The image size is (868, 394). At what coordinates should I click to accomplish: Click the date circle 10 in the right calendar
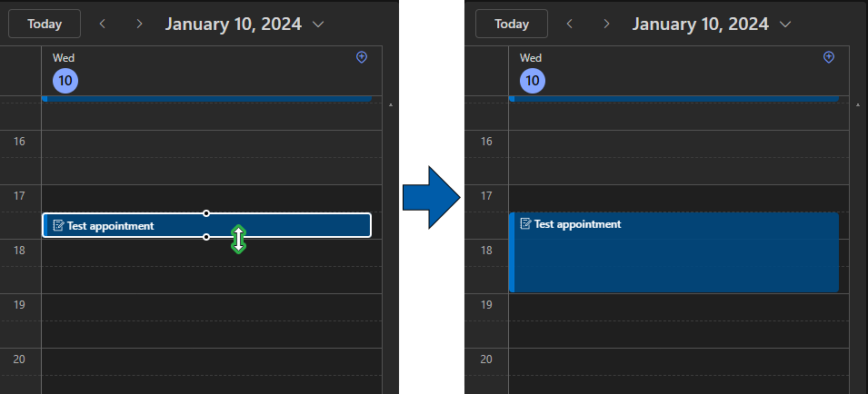point(533,81)
